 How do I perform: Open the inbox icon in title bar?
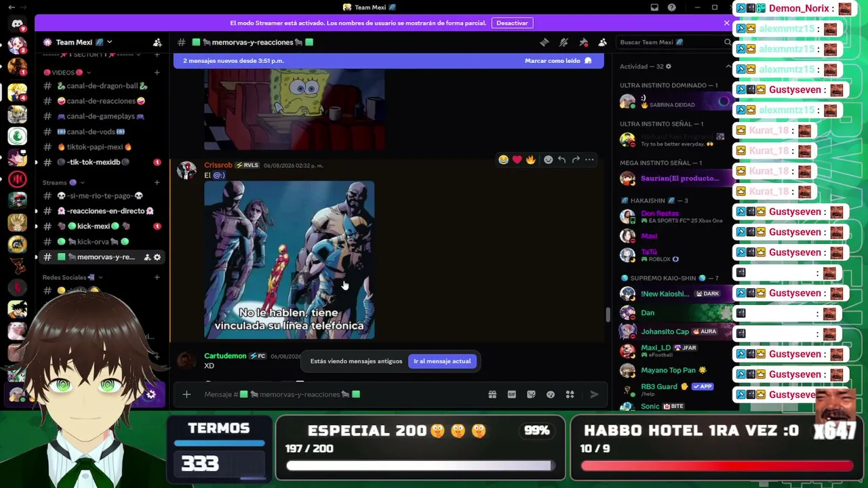[x=654, y=7]
